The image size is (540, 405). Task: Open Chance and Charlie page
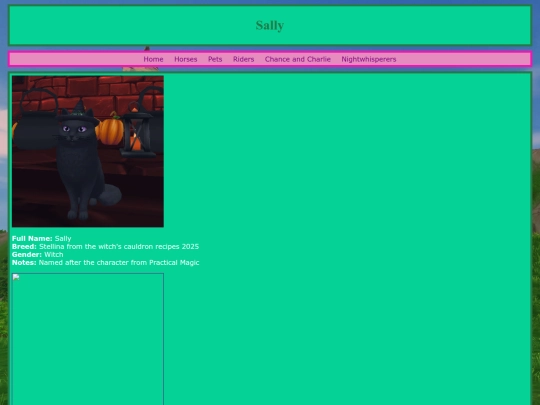pos(298,59)
